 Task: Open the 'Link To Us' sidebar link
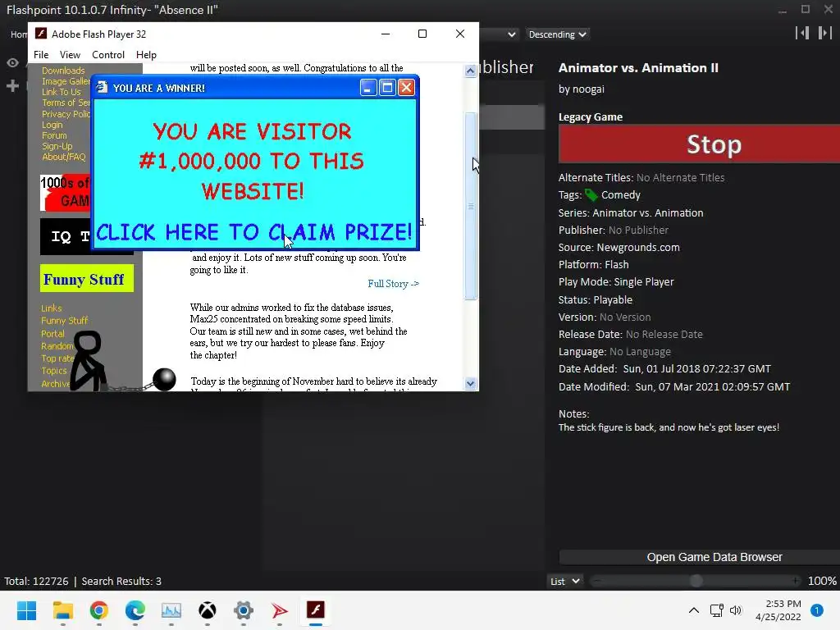pos(61,92)
